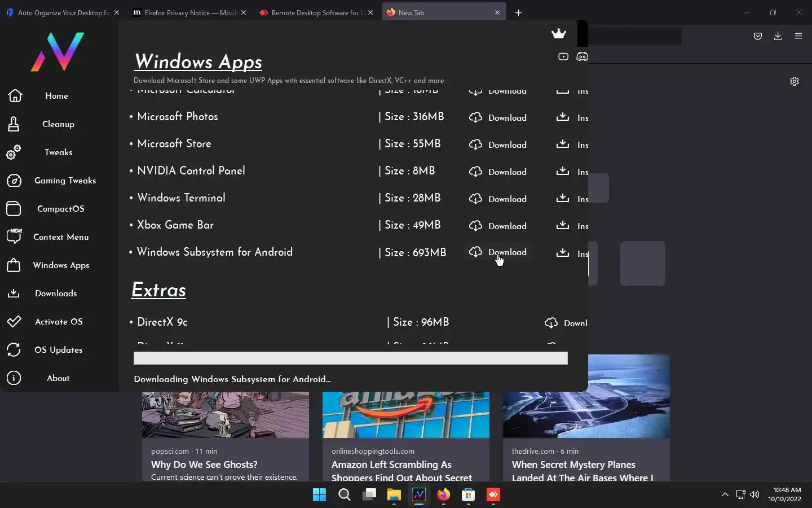
Task: Open volume control in system tray
Action: click(x=754, y=495)
